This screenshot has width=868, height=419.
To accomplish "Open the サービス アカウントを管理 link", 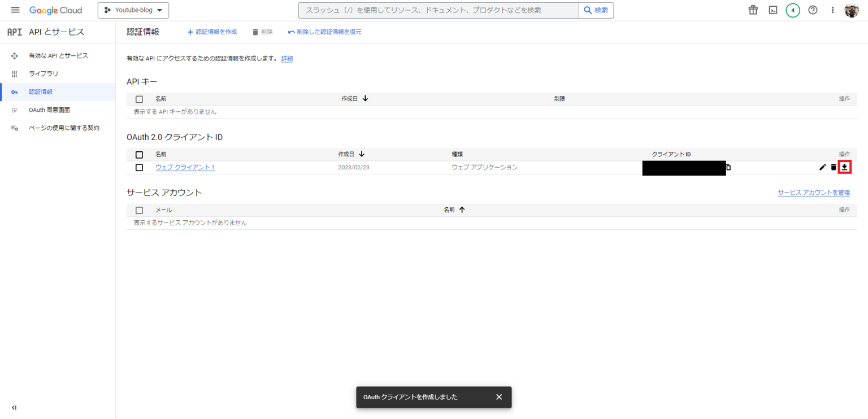I will tap(814, 192).
